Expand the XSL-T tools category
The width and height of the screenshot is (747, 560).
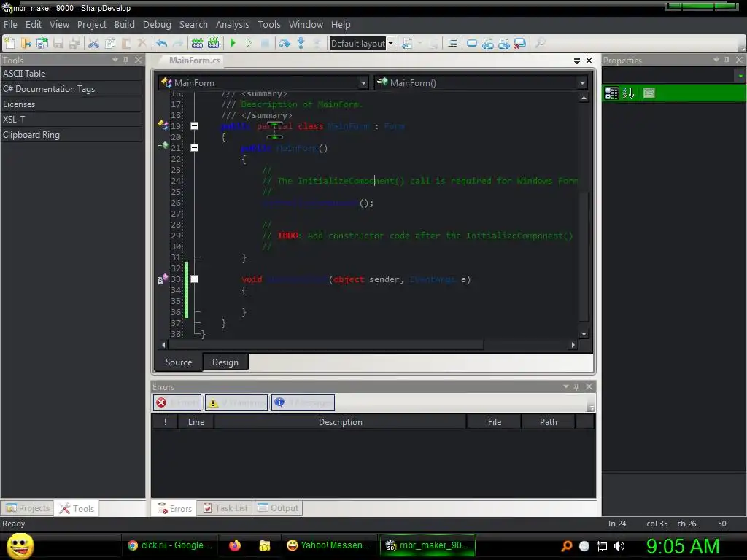pyautogui.click(x=71, y=119)
